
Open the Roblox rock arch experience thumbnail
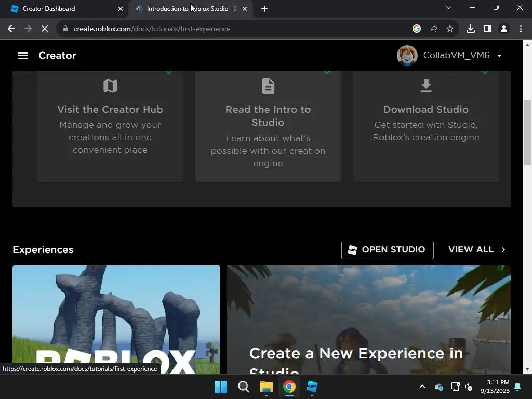coord(116,320)
